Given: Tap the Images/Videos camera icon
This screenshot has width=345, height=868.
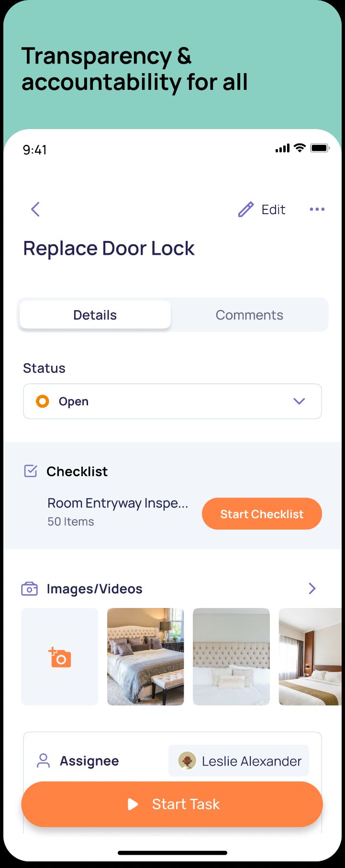Looking at the screenshot, I should [30, 589].
